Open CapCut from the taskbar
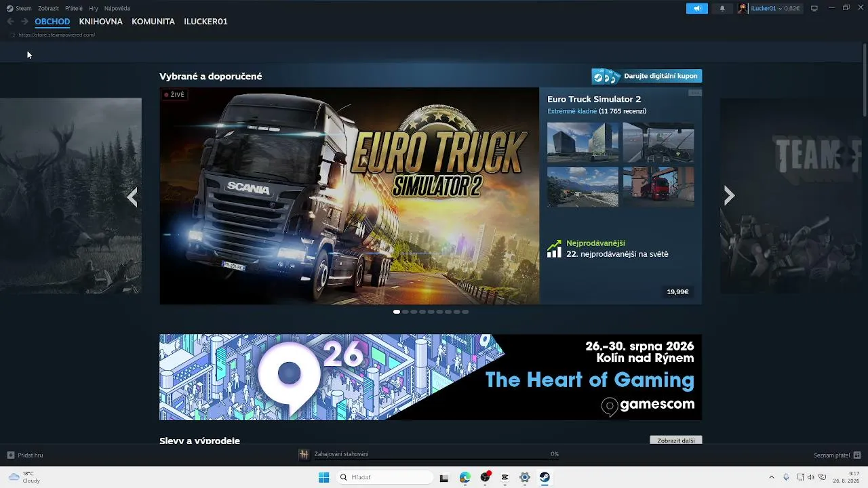This screenshot has width=868, height=488. coord(505,477)
